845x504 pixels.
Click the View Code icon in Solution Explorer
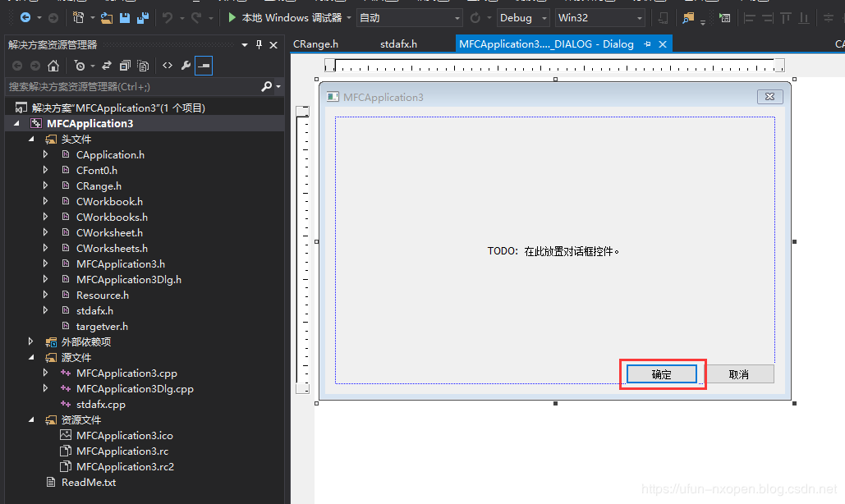pos(167,65)
